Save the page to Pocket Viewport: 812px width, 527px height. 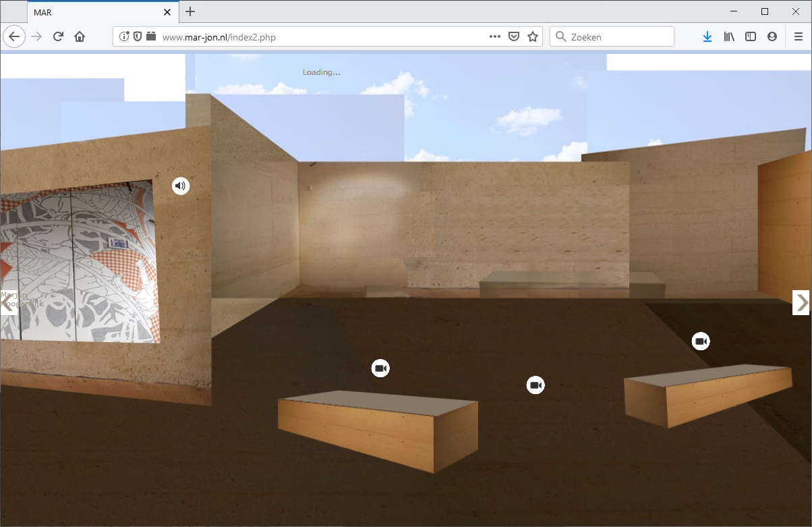[x=514, y=37]
